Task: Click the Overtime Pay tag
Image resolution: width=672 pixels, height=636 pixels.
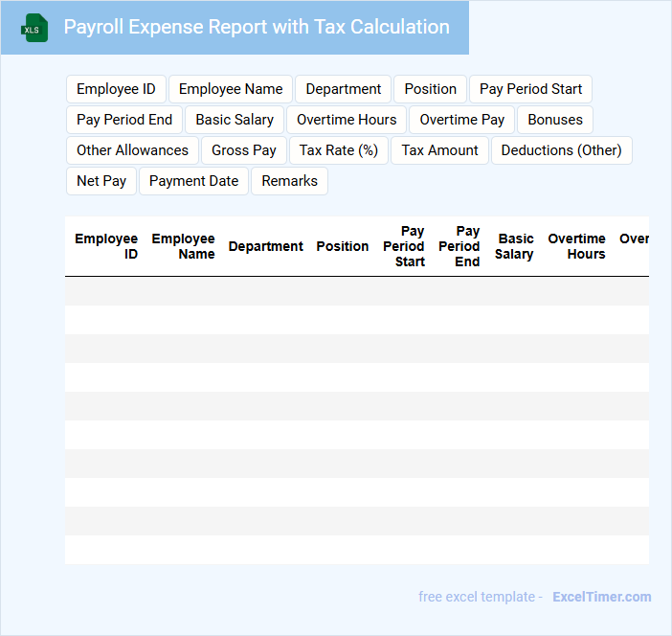Action: pos(462,120)
